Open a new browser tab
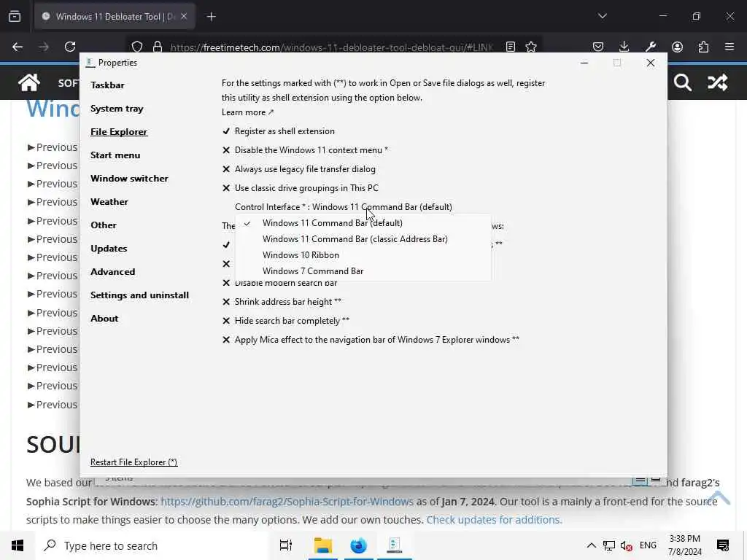The width and height of the screenshot is (747, 560). [211, 17]
